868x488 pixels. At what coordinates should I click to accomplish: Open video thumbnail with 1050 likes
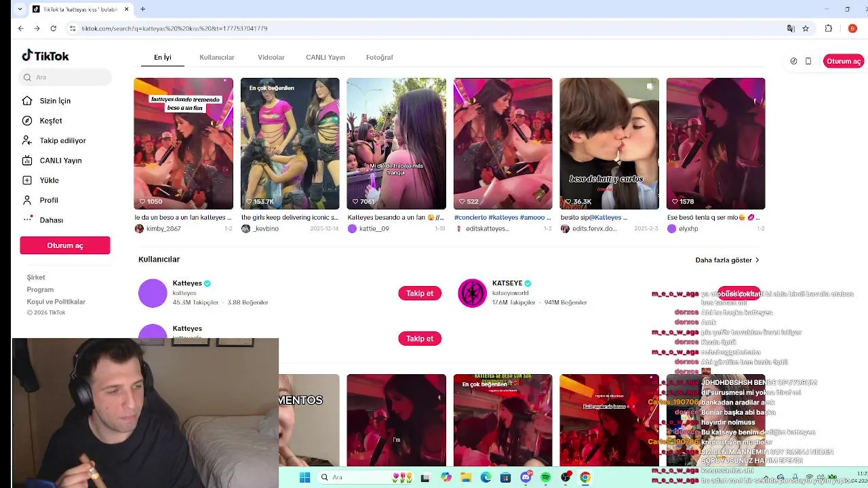pyautogui.click(x=183, y=144)
